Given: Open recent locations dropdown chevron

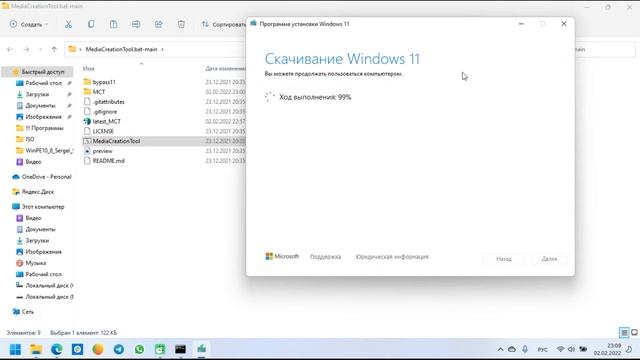Looking at the screenshot, I should [x=40, y=49].
